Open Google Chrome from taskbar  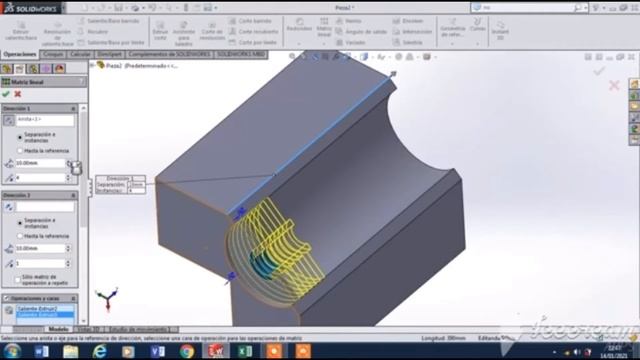pos(187,351)
